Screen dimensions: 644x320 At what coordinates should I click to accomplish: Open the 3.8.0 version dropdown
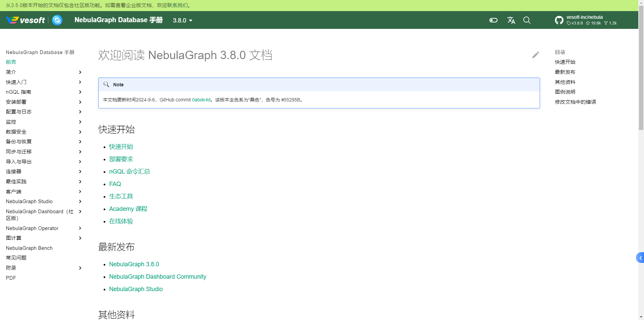click(182, 20)
